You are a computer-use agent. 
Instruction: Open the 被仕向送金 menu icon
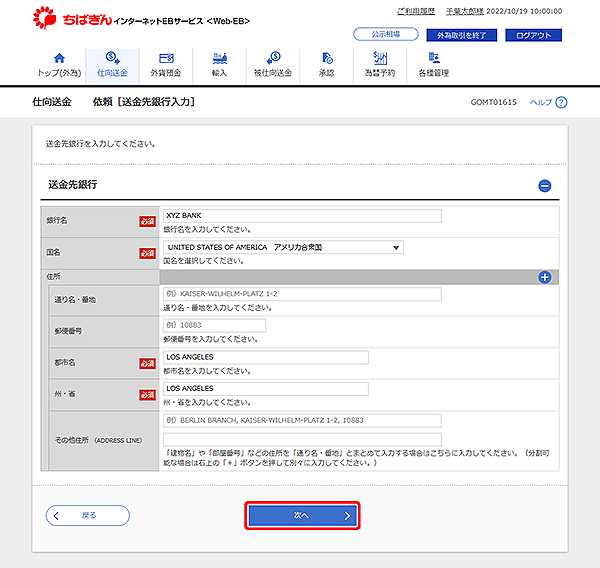273,58
